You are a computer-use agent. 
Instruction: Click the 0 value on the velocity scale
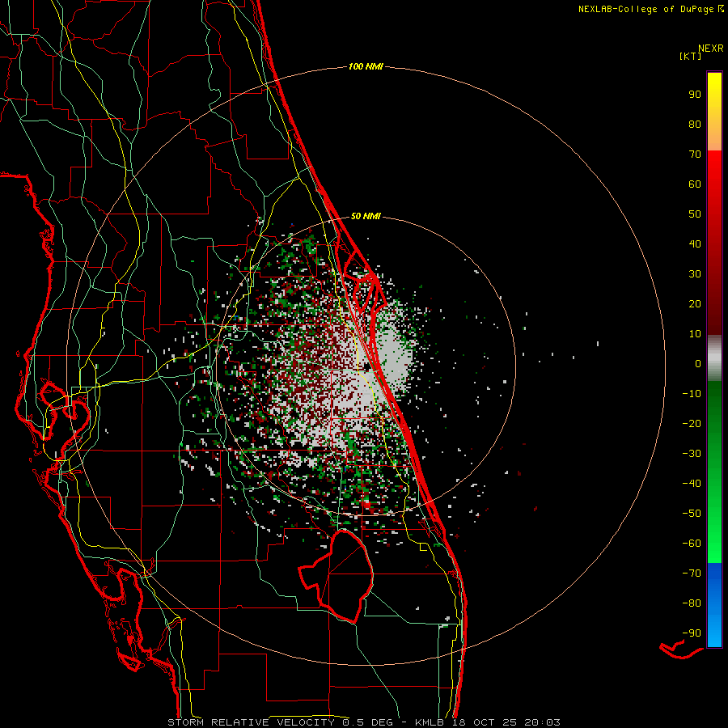click(698, 363)
